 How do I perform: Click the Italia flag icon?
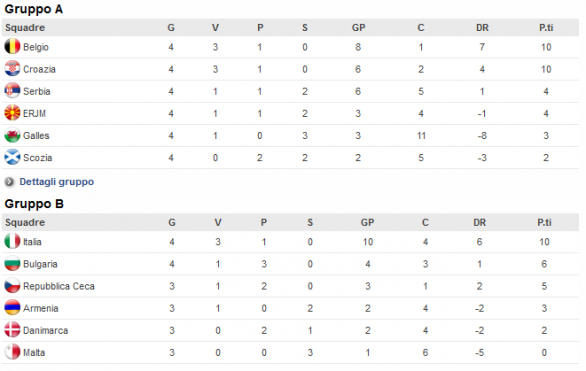pos(12,241)
